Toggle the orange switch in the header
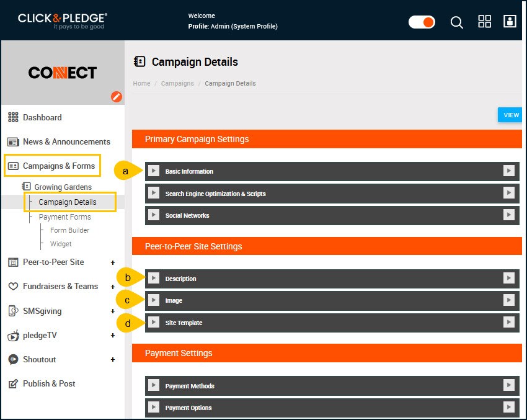This screenshot has height=420, width=527. coord(422,22)
